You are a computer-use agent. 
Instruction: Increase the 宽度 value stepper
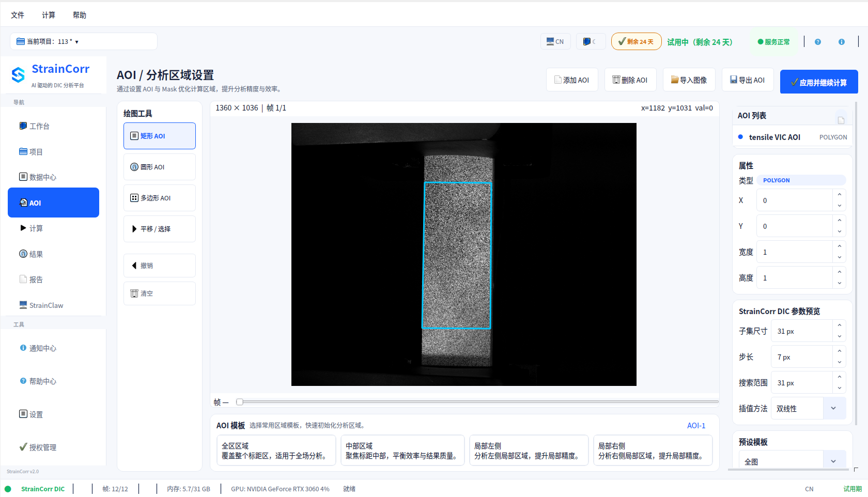[840, 246]
